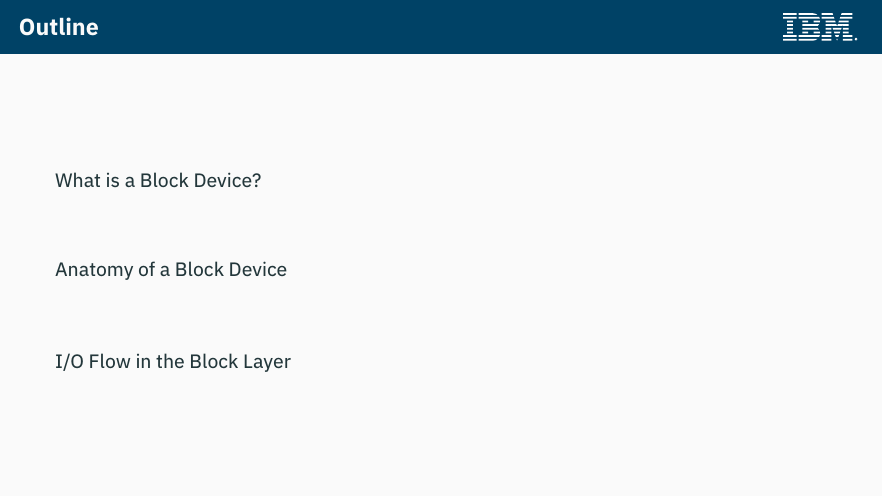Viewport: 882px width, 497px height.
Task: Click the empty slide area below the list
Action: click(441, 439)
